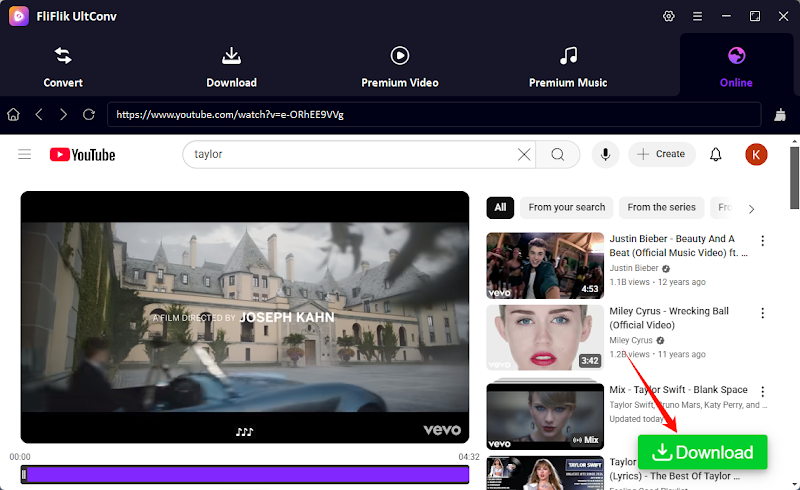Viewport: 800px width, 490px height.
Task: Click Justin Bieber channel name
Action: point(634,268)
